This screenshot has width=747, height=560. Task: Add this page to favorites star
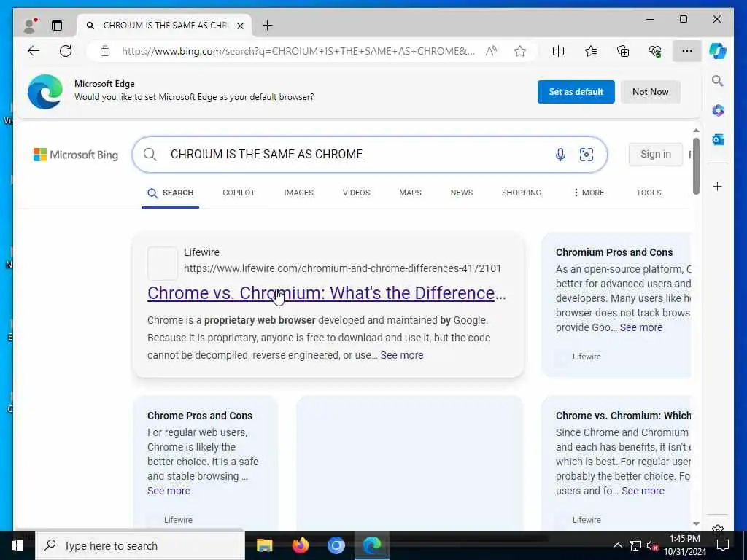point(519,51)
